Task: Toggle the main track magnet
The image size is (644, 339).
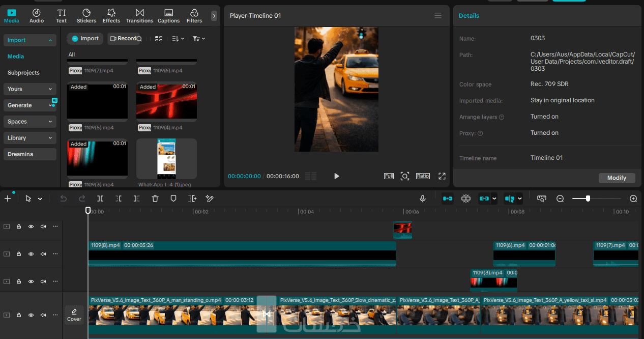Action: coord(448,199)
